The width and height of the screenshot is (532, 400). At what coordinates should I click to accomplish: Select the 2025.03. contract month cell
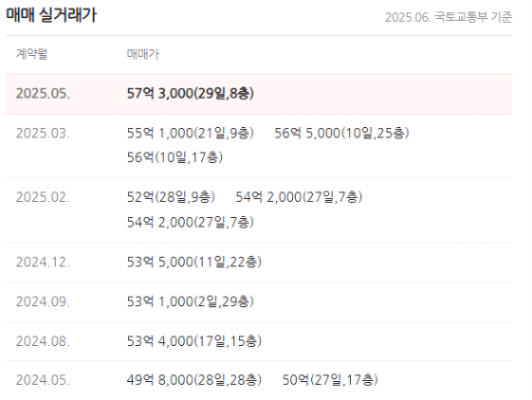click(x=43, y=133)
